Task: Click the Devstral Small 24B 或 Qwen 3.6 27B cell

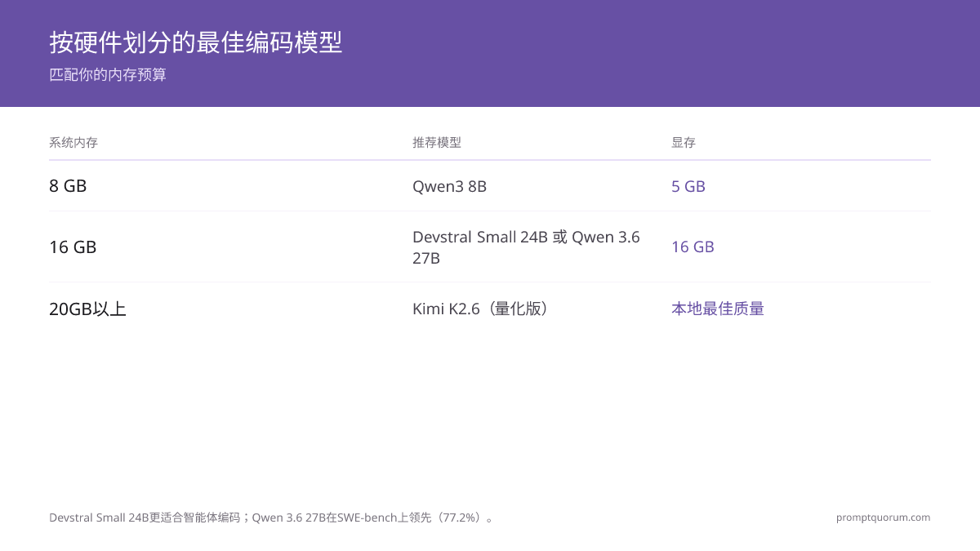Action: coord(526,247)
